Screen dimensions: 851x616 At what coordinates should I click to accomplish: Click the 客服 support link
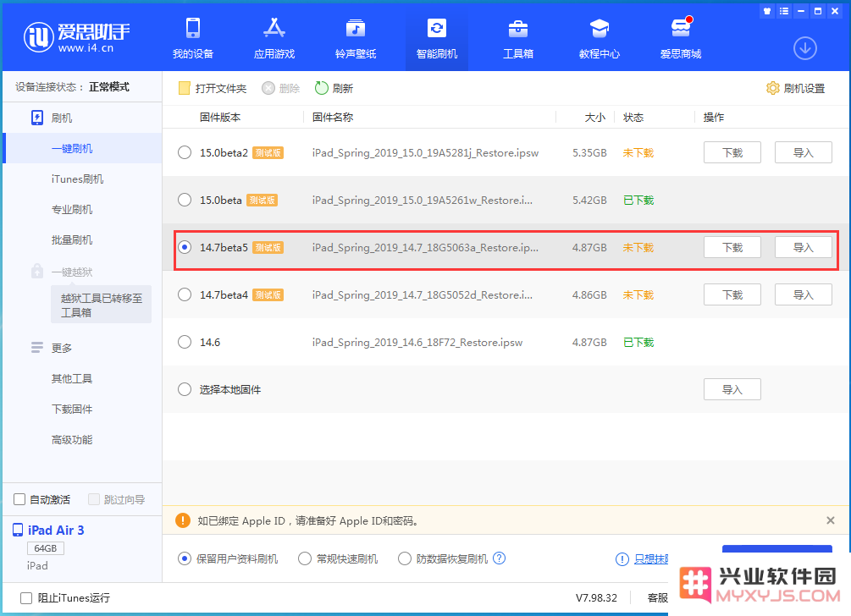[x=657, y=597]
